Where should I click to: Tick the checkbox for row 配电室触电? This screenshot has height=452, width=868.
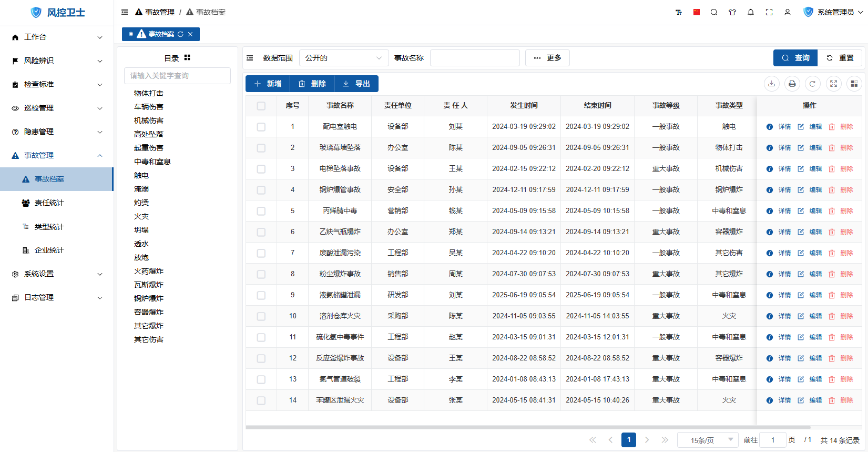click(x=261, y=127)
